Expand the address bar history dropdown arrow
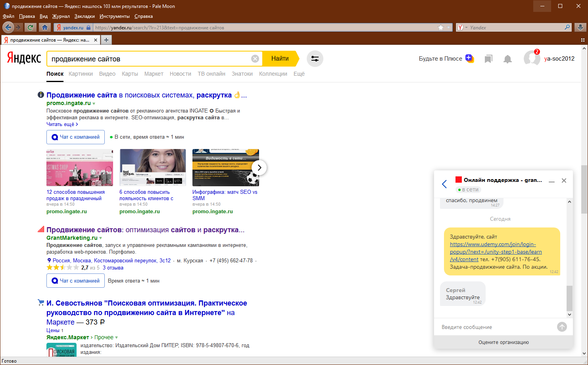Viewport: 588px width, 365px height. pyautogui.click(x=449, y=27)
